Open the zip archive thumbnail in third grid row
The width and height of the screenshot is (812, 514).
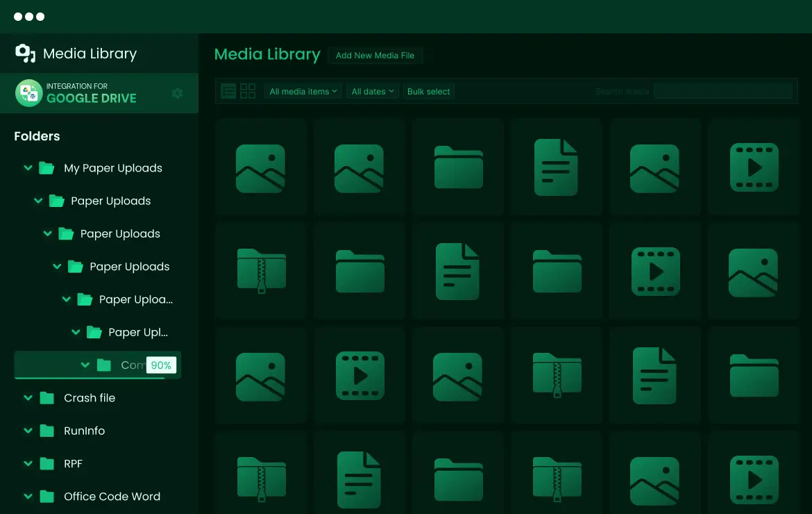(x=557, y=376)
